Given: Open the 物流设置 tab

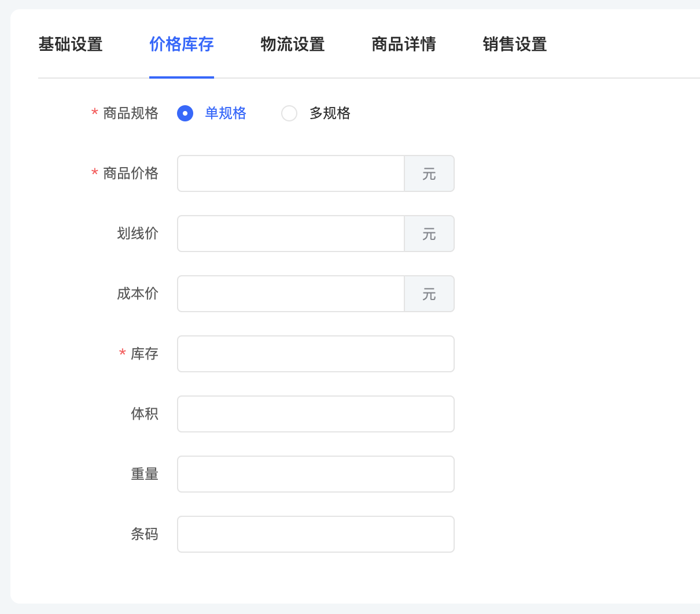Looking at the screenshot, I should coord(293,45).
